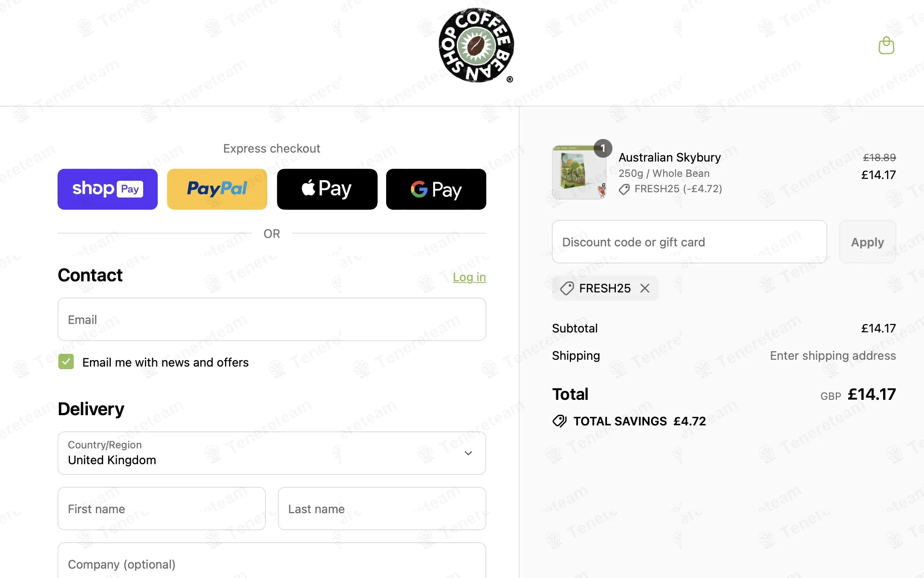Image resolution: width=924 pixels, height=578 pixels.
Task: Open the shopping bag cart icon
Action: (x=886, y=45)
